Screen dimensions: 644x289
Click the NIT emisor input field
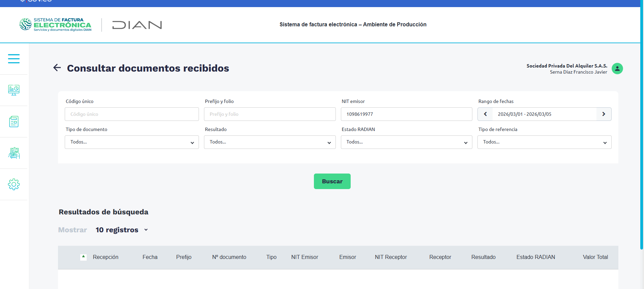coord(406,114)
